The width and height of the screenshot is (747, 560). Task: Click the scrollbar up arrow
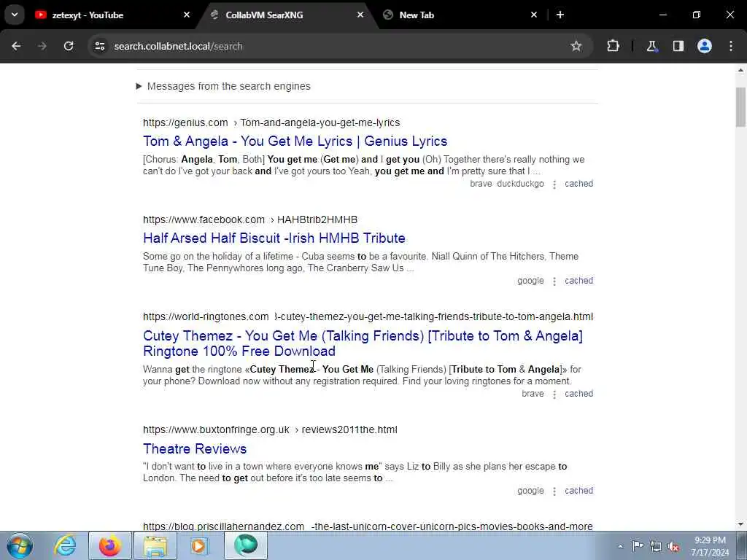[741, 71]
